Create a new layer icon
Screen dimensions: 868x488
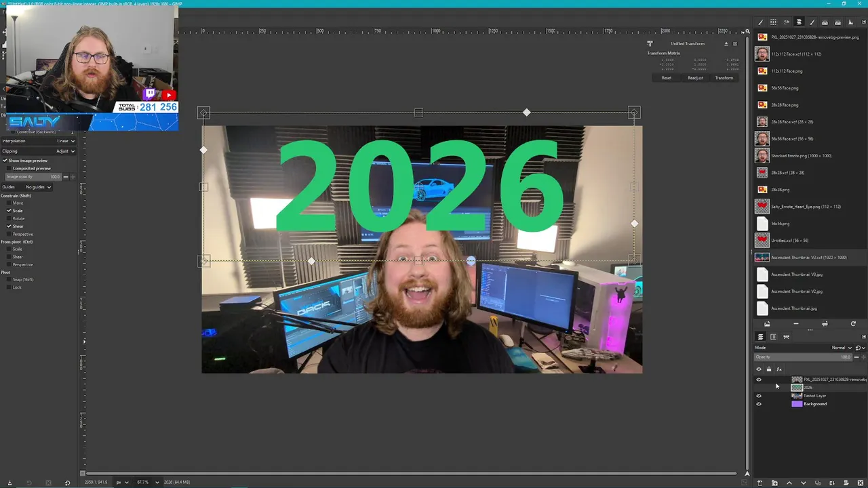point(760,483)
